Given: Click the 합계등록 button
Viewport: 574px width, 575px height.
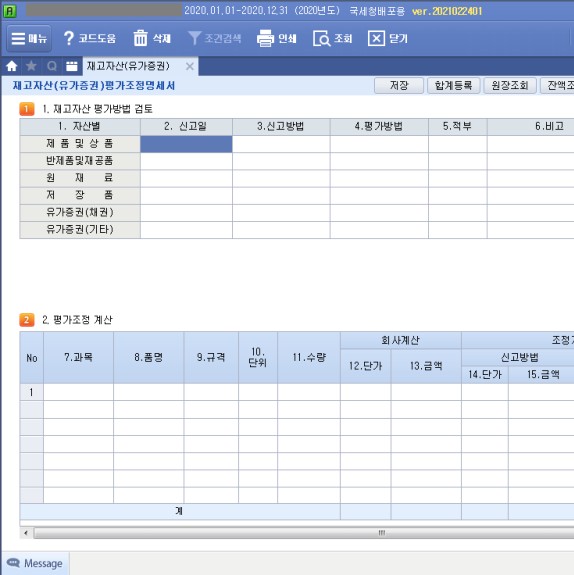Looking at the screenshot, I should point(453,86).
